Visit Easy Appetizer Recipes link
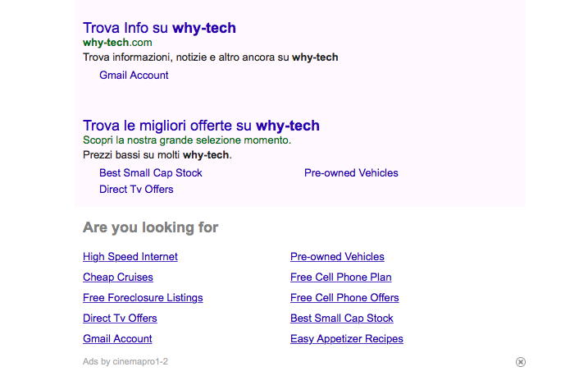The width and height of the screenshot is (588, 376). pos(347,338)
